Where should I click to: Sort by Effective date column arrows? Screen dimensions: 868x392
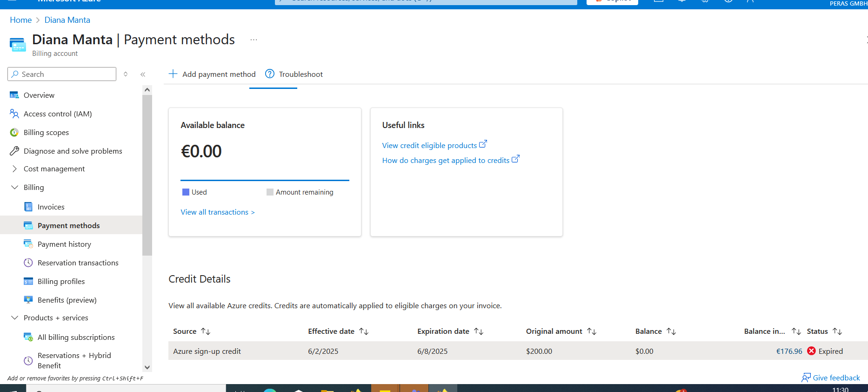364,331
